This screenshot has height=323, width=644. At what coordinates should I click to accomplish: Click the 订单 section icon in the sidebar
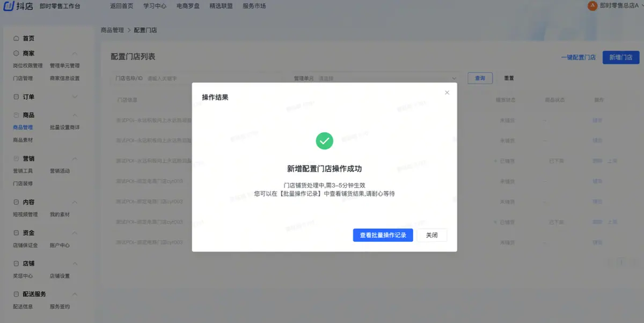(16, 97)
